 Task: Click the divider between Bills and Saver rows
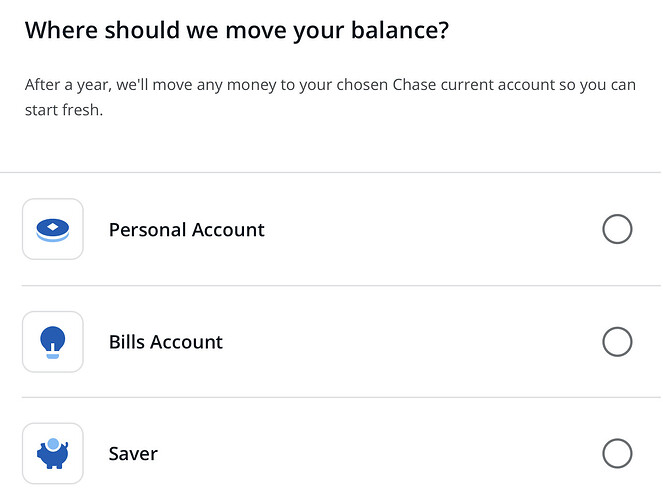[x=330, y=397]
